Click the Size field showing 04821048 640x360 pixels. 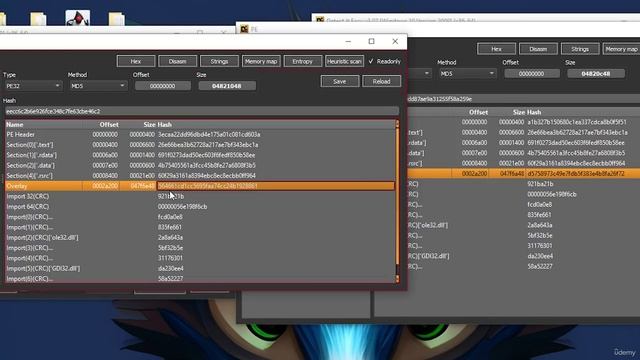tap(227, 86)
